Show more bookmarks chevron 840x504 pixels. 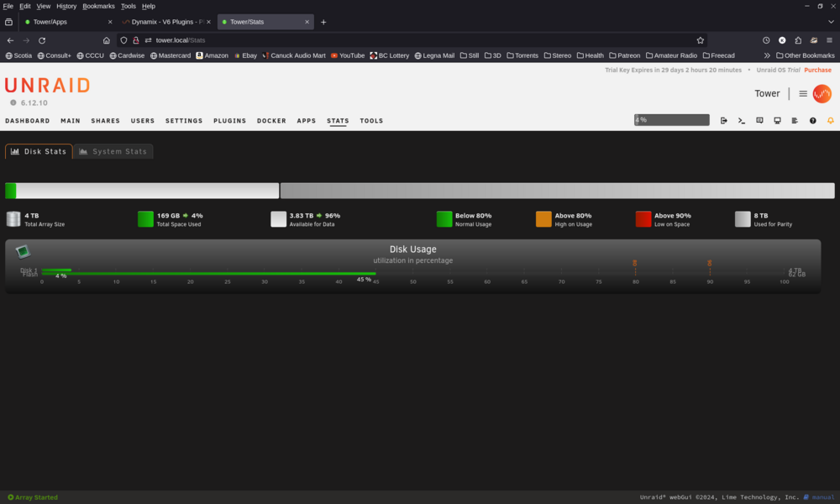[767, 55]
